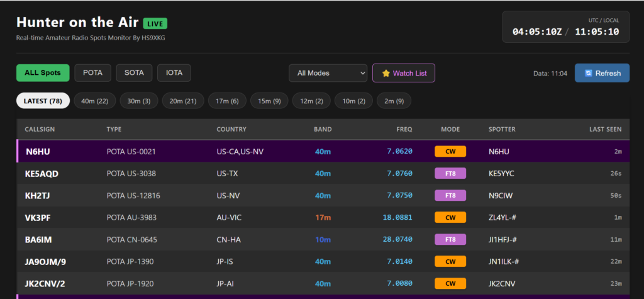Image resolution: width=644 pixels, height=299 pixels.
Task: Click the CW badge in JK2CNV/2 row
Action: click(450, 284)
